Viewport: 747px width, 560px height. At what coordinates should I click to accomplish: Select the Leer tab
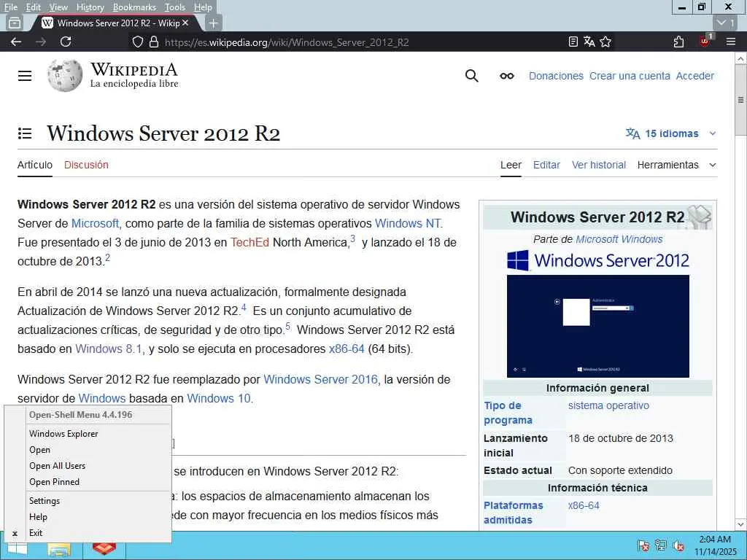[511, 165]
